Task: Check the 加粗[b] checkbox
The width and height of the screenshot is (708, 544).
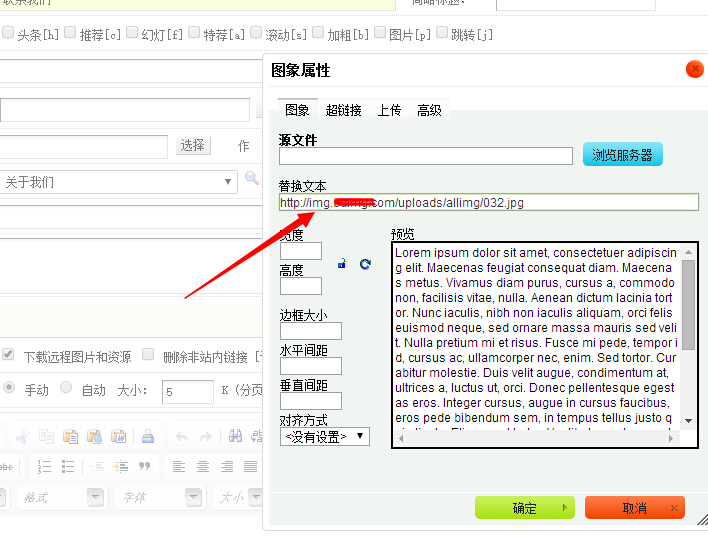Action: (318, 32)
